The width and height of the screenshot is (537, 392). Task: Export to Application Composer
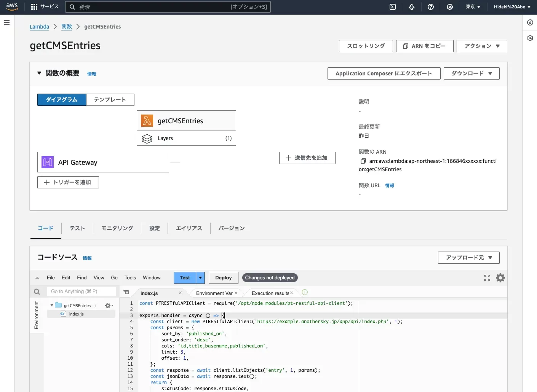pyautogui.click(x=384, y=73)
